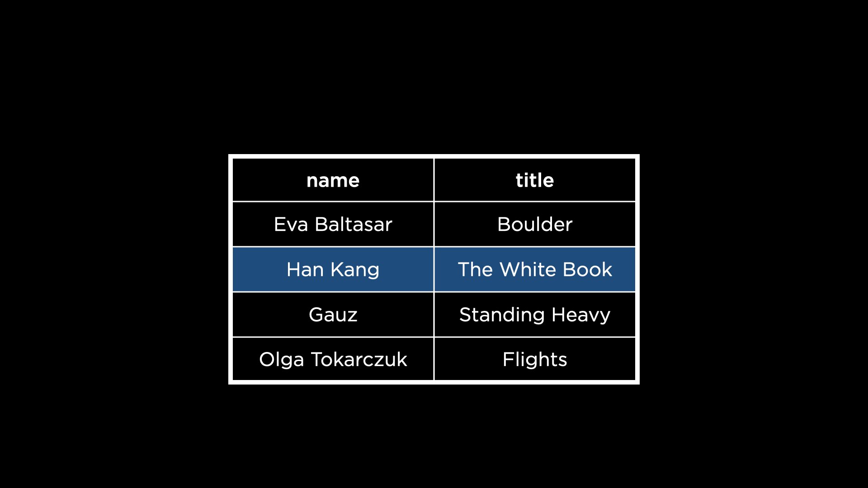Click the Eva Baltasar name cell
The height and width of the screenshot is (488, 868).
332,224
